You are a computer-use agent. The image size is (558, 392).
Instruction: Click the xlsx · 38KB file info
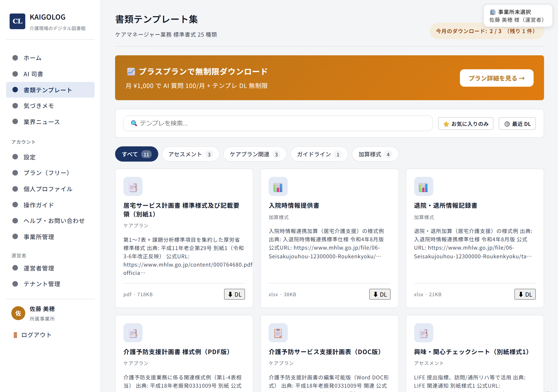click(282, 294)
